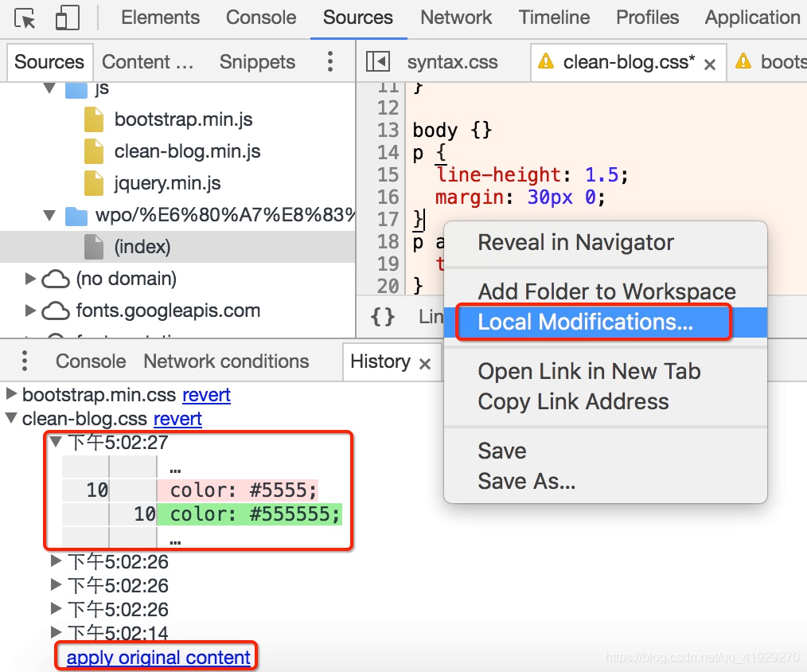Click line number 13 in the gutter
Viewport: 807px width, 672px height.
coord(388,131)
